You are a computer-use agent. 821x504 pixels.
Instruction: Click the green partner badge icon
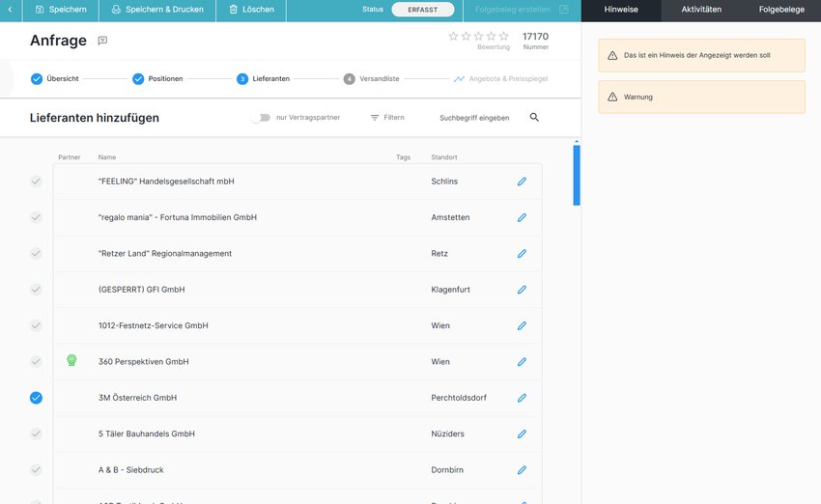[71, 361]
